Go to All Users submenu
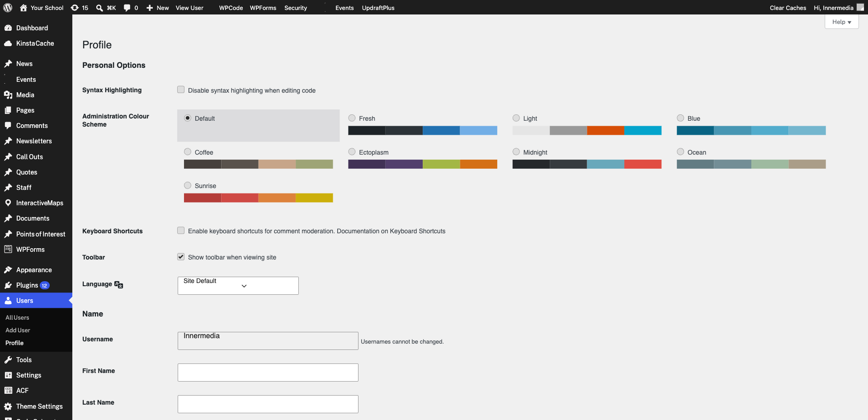868x420 pixels. pyautogui.click(x=17, y=318)
